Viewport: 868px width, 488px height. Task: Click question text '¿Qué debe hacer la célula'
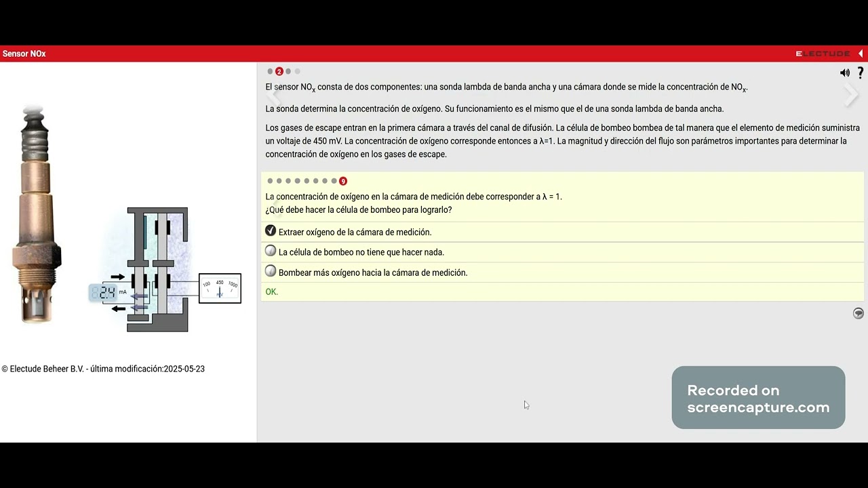(359, 210)
